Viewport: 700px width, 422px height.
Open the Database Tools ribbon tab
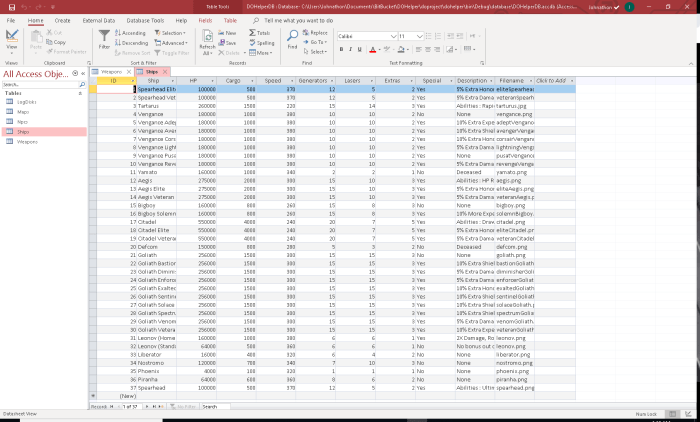[146, 20]
